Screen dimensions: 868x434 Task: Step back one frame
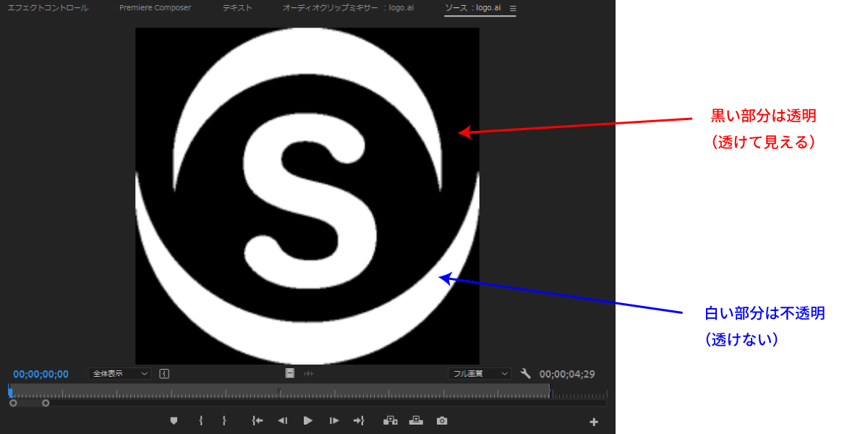click(x=283, y=420)
